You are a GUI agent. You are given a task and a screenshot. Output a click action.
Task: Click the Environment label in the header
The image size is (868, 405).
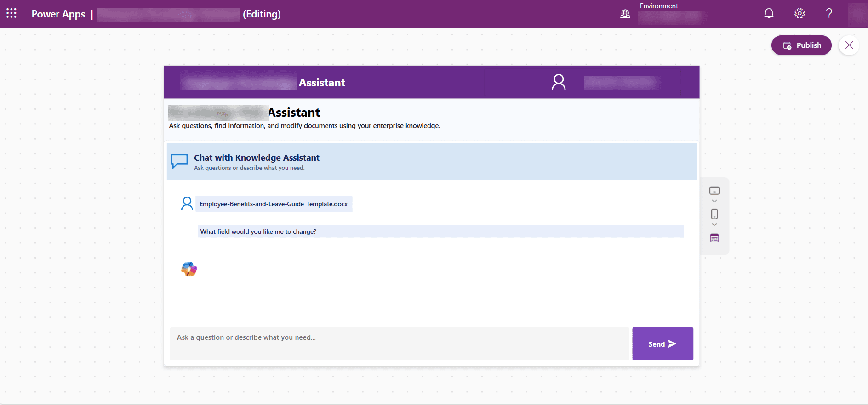click(x=659, y=6)
